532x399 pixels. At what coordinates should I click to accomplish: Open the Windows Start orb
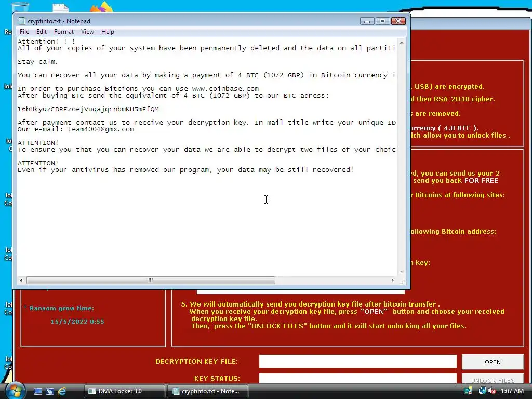pos(14,390)
